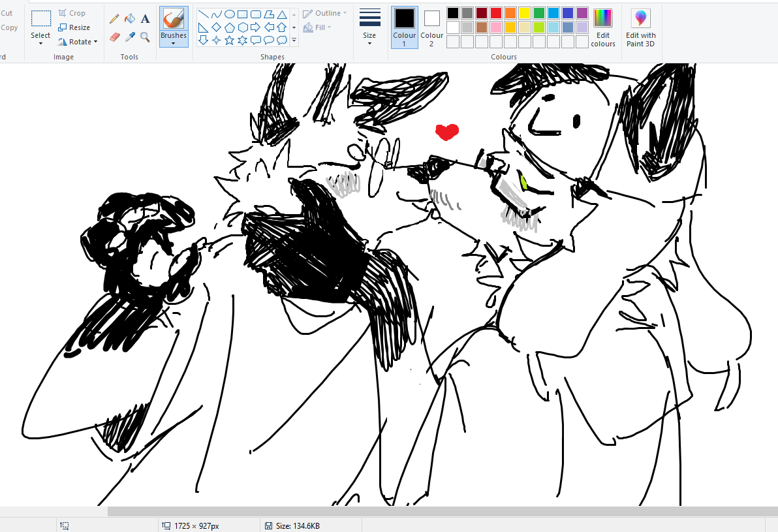
Task: Pick the Right arrow shape
Action: click(256, 27)
